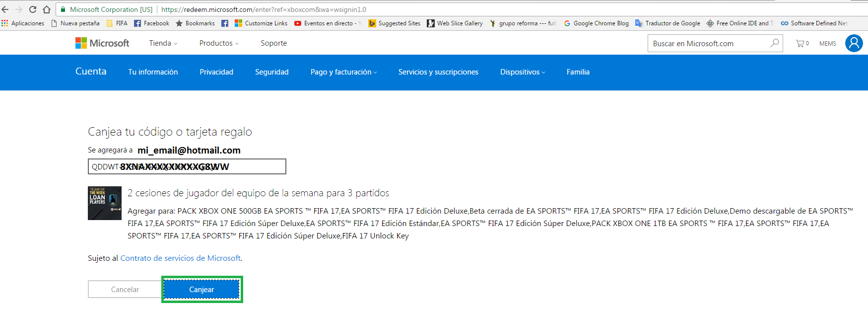Image resolution: width=868 pixels, height=309 pixels.
Task: Click the Bookmarks star bookmark
Action: tap(195, 23)
